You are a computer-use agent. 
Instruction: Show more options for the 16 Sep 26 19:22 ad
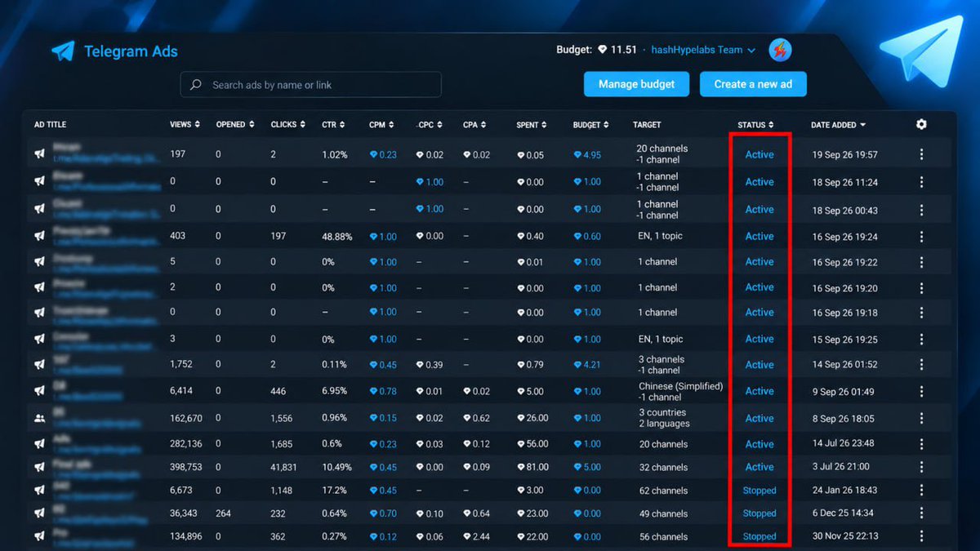(x=921, y=262)
